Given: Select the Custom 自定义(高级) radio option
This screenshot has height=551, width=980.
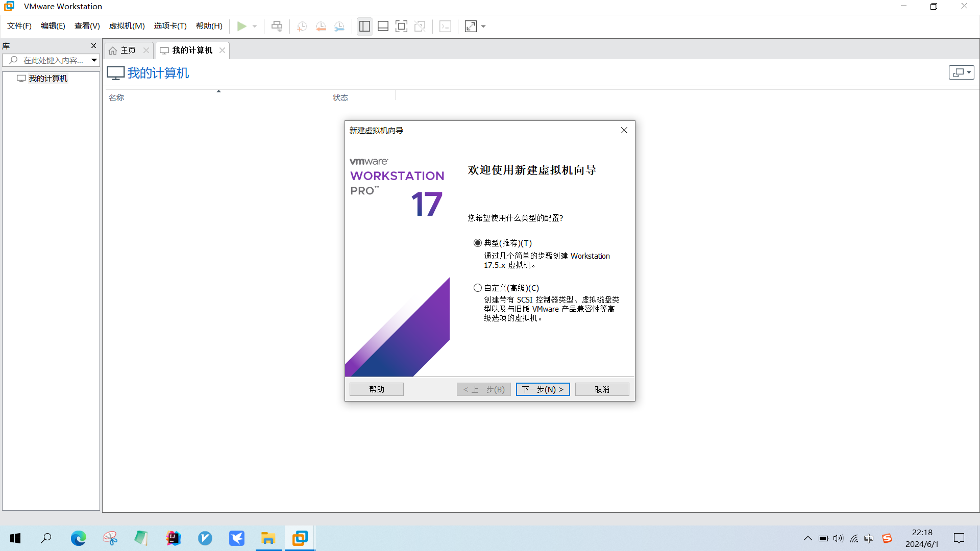Looking at the screenshot, I should pos(478,288).
